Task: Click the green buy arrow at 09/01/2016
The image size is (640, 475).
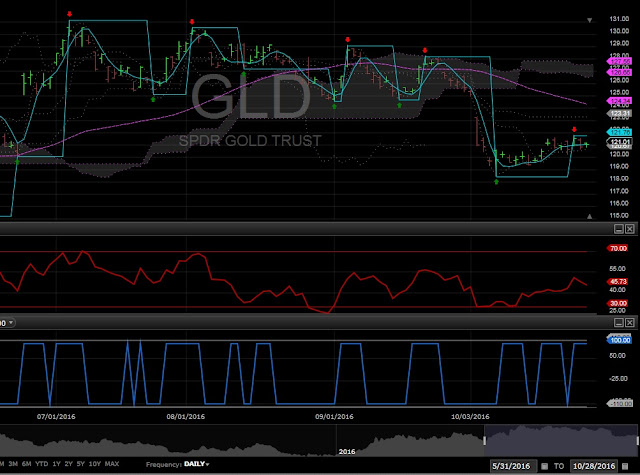Action: click(334, 106)
